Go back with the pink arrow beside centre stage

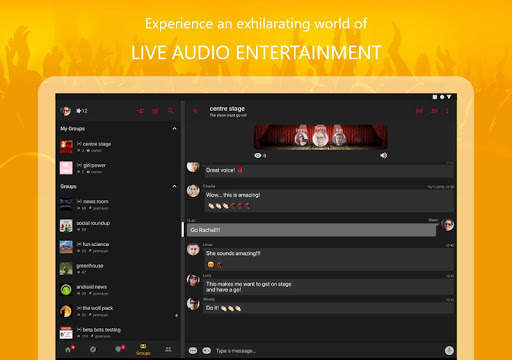point(196,111)
